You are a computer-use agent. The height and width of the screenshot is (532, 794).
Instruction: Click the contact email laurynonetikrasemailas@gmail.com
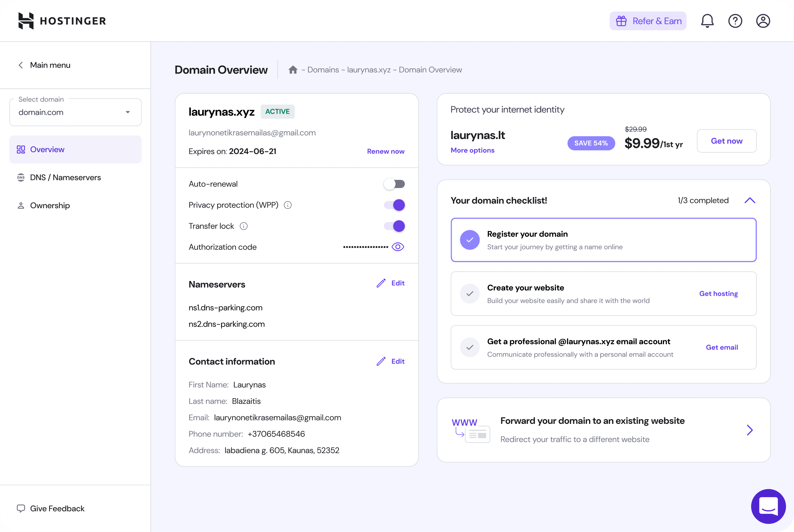pyautogui.click(x=277, y=418)
